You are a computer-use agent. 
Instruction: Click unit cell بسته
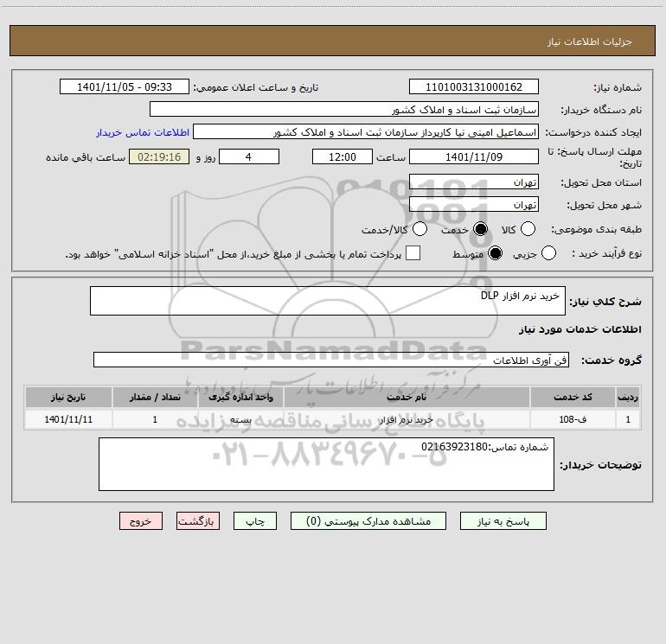(240, 419)
